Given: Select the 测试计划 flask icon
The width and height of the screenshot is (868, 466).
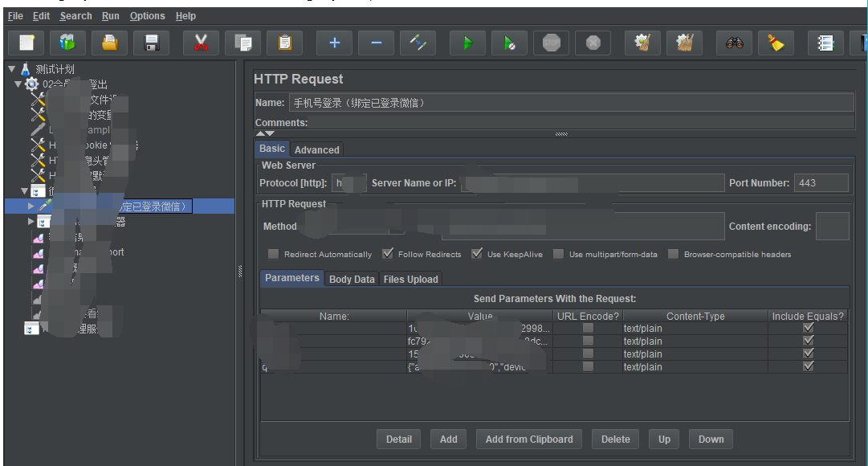Looking at the screenshot, I should pyautogui.click(x=26, y=69).
